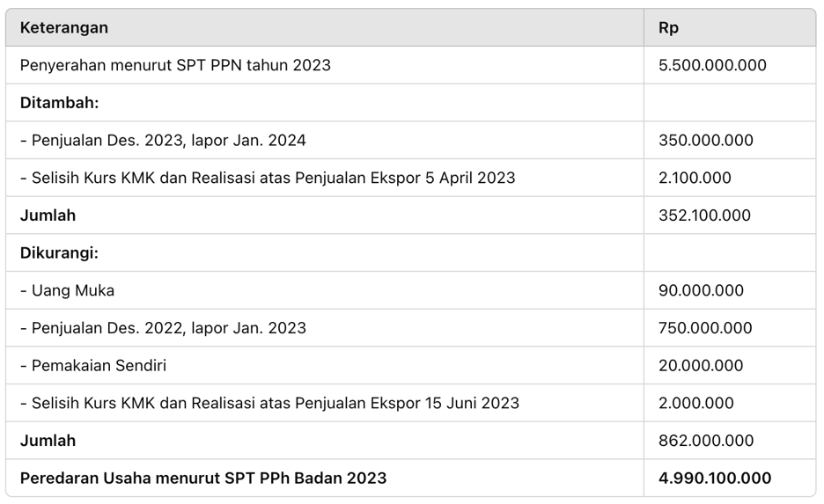Click the 750.000.000 value
This screenshot has height=504, width=824.
pos(705,327)
